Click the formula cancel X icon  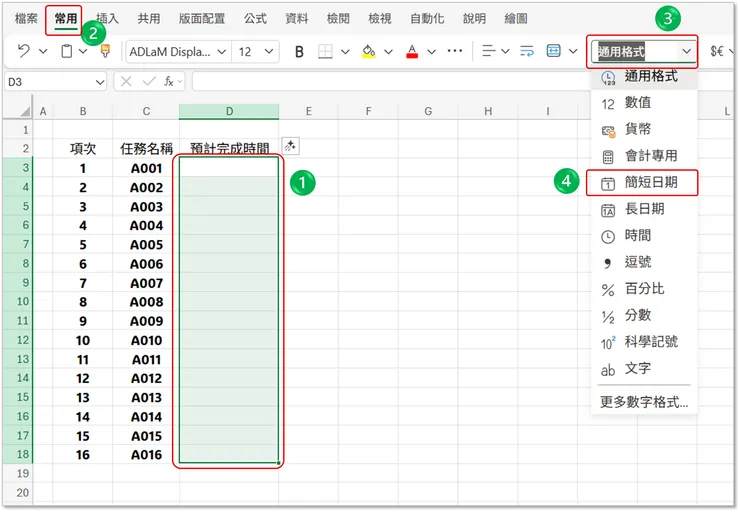click(126, 82)
